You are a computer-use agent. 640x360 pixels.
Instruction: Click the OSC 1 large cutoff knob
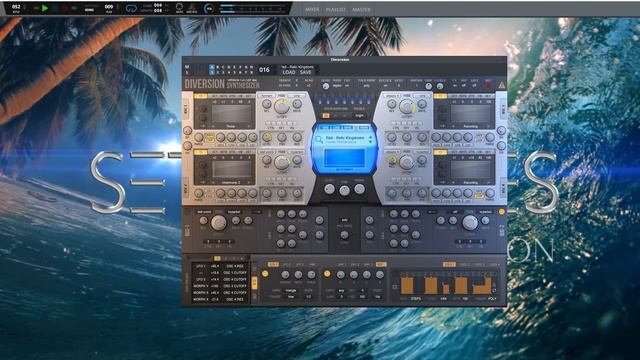click(282, 107)
